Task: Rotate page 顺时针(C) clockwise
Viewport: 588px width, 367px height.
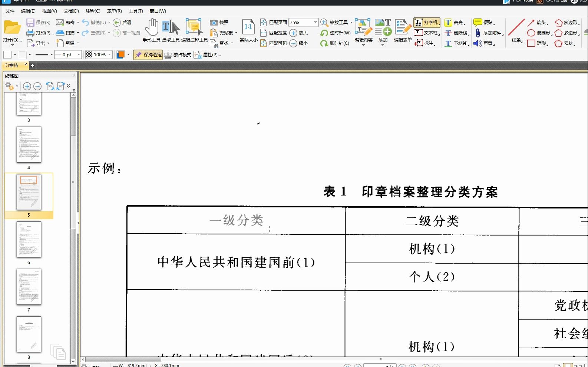Action: click(x=335, y=43)
